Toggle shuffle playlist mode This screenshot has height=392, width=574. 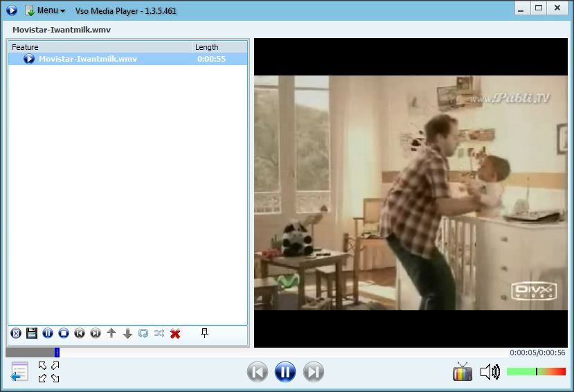click(x=159, y=333)
